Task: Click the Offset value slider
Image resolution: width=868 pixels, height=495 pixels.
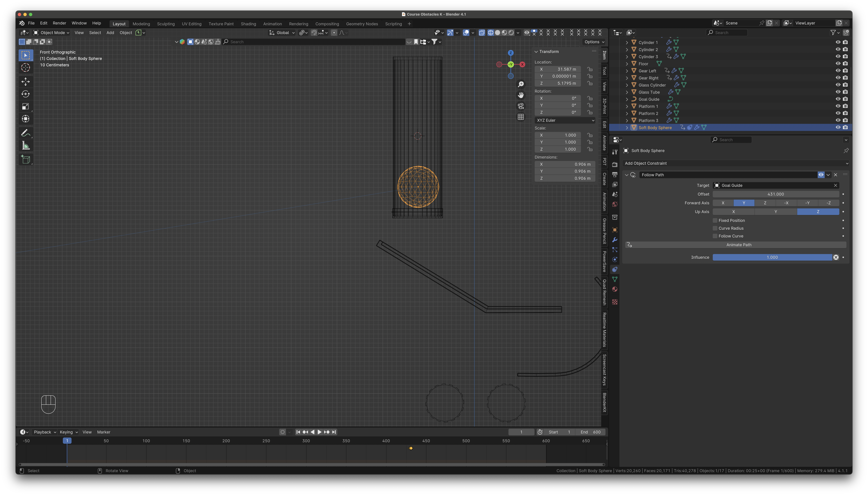Action: (x=775, y=194)
